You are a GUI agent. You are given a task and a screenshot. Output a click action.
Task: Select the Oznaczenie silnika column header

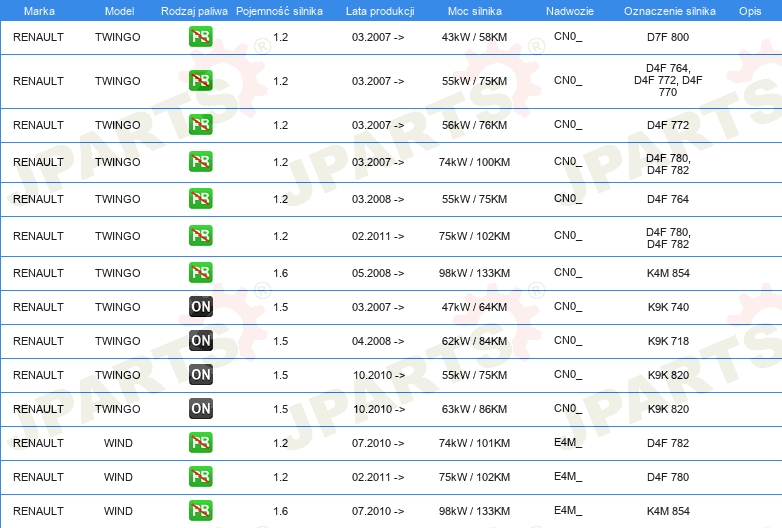point(669,11)
